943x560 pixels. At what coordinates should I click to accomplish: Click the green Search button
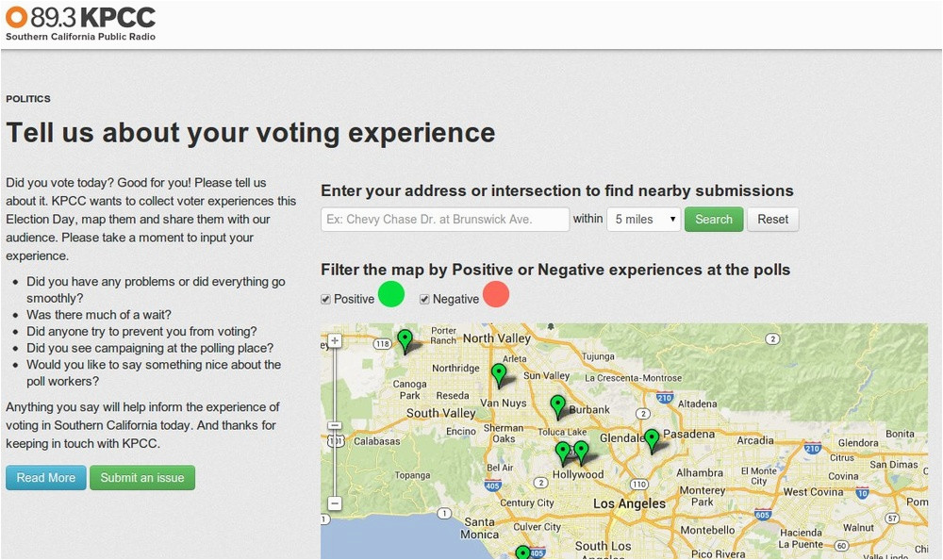point(714,220)
